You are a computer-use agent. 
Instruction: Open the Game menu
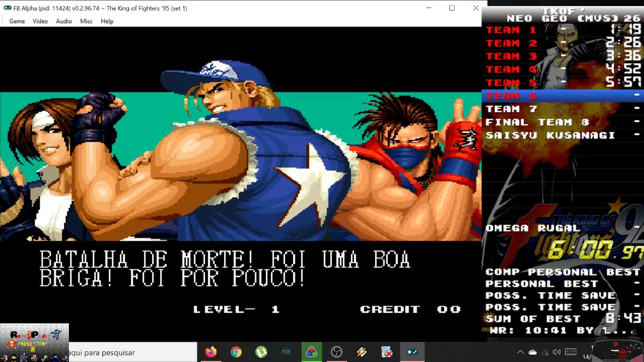click(x=17, y=21)
